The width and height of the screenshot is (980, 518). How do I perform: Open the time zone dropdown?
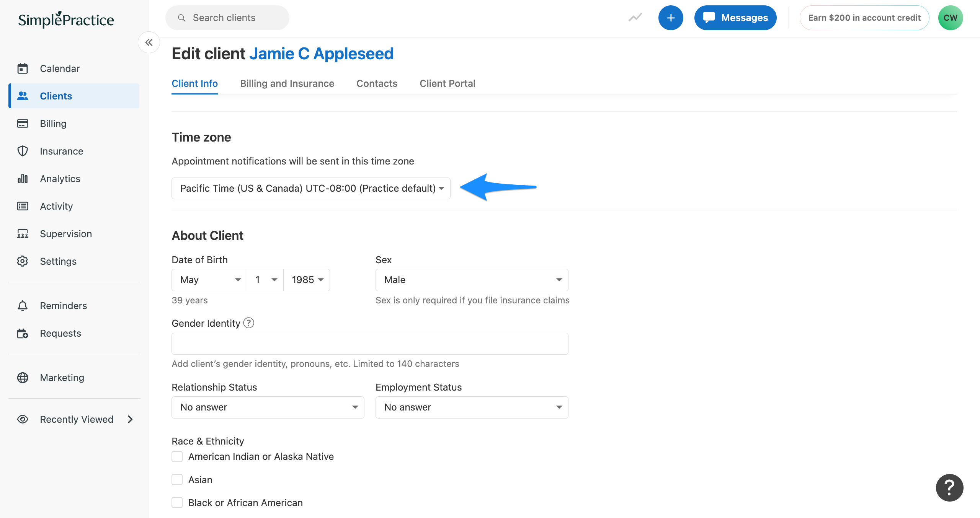311,188
